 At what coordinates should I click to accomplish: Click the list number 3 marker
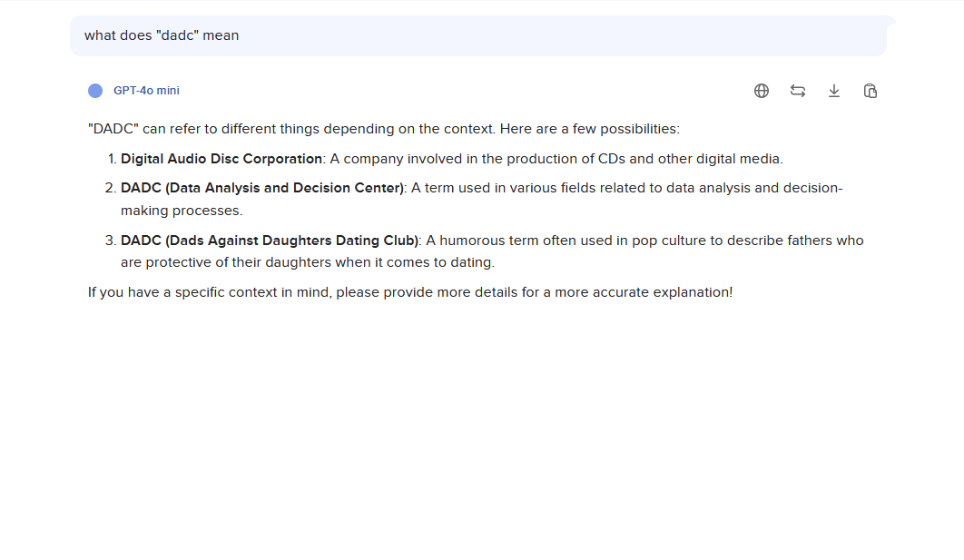(113, 241)
